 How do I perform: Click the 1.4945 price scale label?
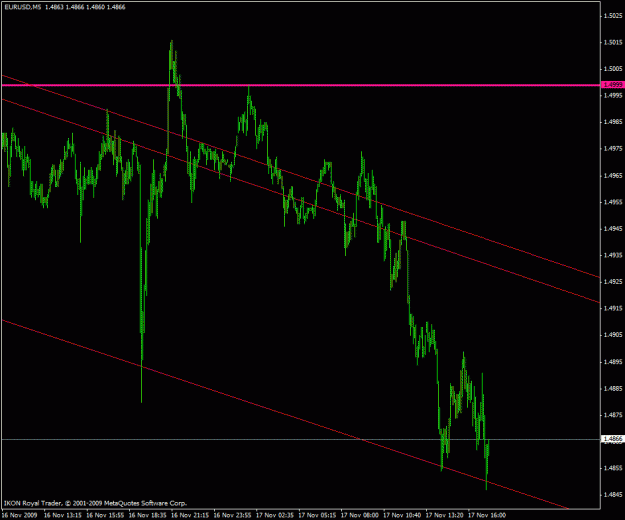[613, 229]
